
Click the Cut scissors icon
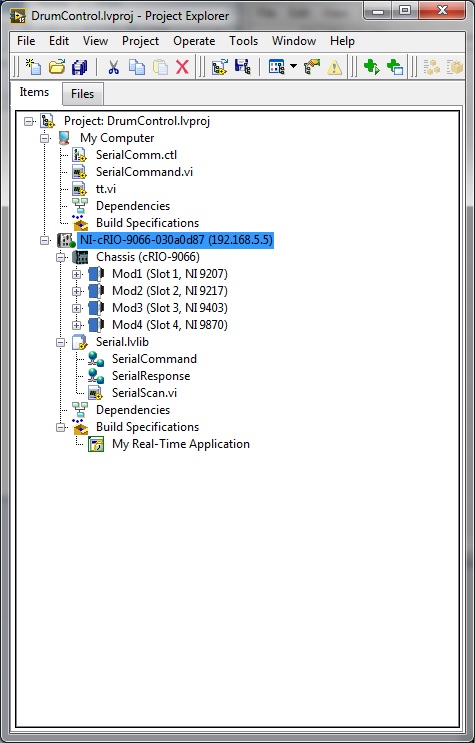pyautogui.click(x=113, y=67)
